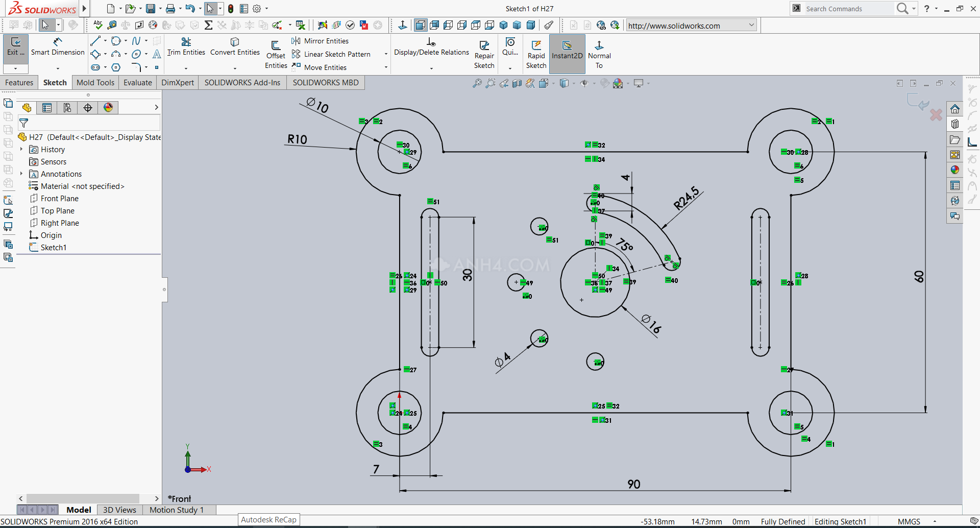Open the Linear Sketch Pattern dropdown arrow
Viewport: 980px width, 528px height.
386,54
